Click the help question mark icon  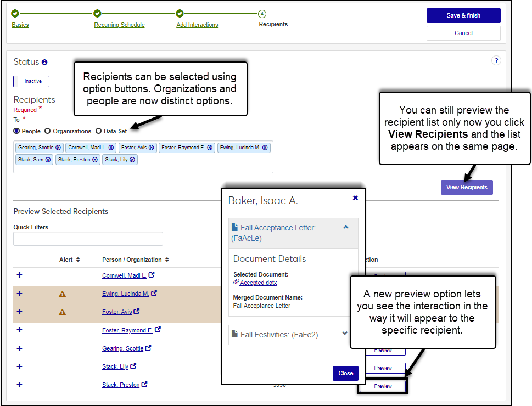496,61
